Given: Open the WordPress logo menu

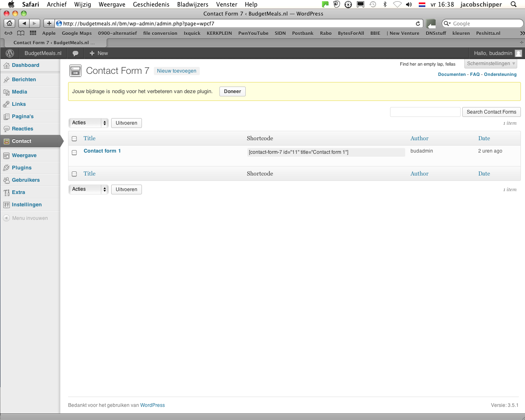Looking at the screenshot, I should coord(10,53).
